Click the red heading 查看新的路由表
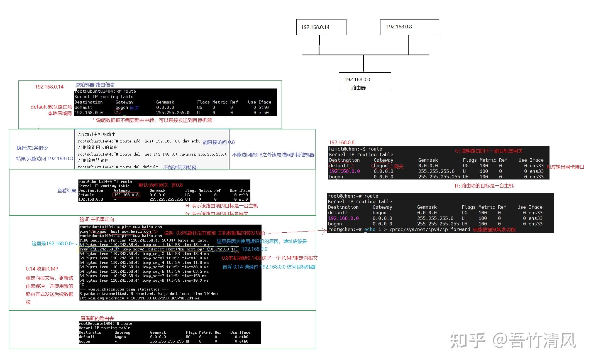This screenshot has width=591, height=364. point(97,318)
